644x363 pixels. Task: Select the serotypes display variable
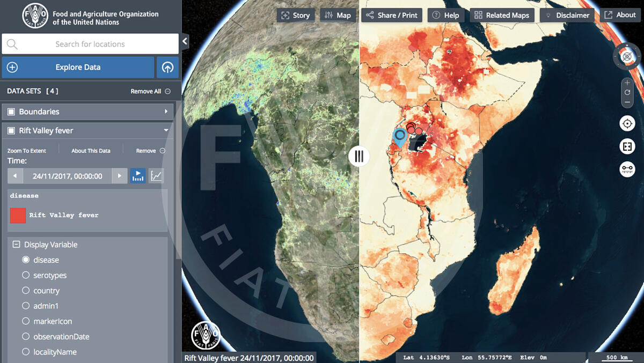coord(26,275)
